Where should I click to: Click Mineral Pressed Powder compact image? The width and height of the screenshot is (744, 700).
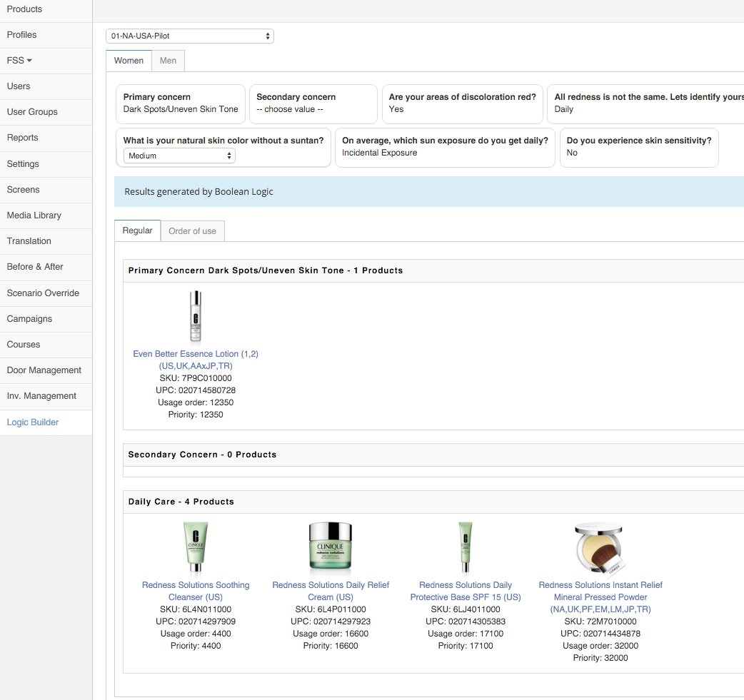click(600, 548)
